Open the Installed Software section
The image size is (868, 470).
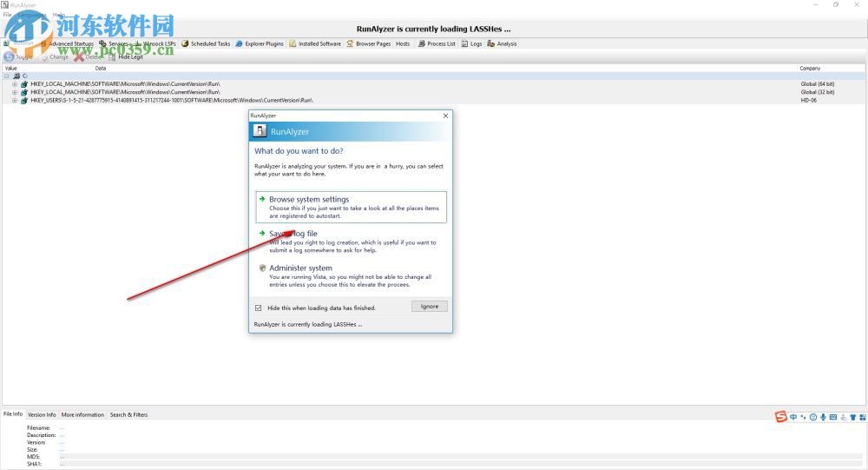click(x=315, y=43)
